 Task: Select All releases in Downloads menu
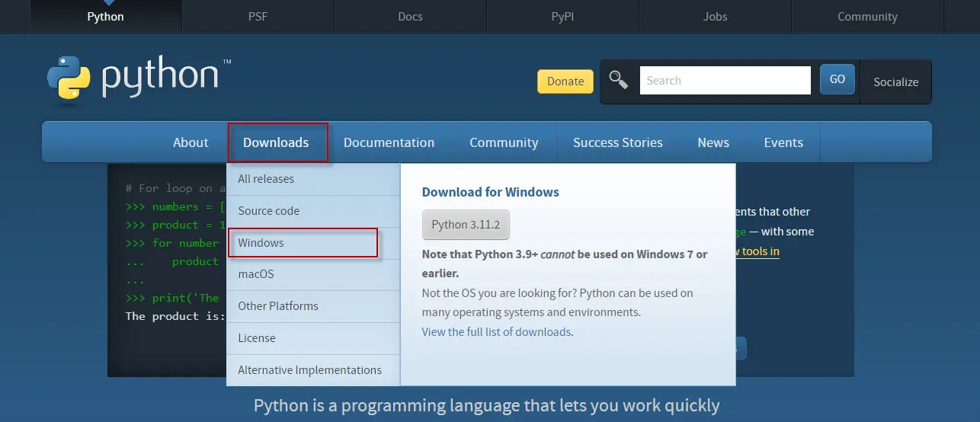point(313,179)
